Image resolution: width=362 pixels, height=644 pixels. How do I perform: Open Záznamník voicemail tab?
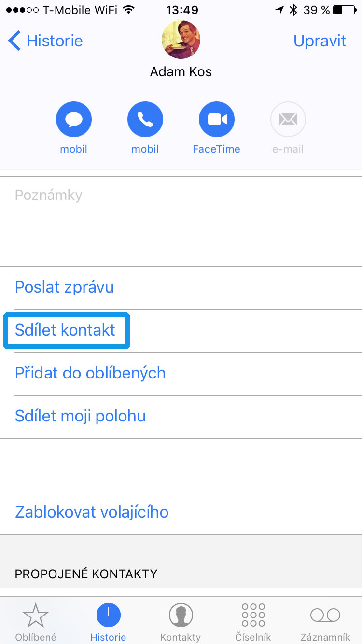tap(325, 622)
